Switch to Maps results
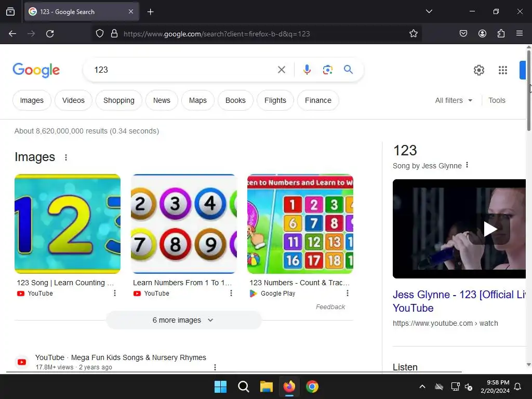The image size is (532, 399). click(x=198, y=100)
